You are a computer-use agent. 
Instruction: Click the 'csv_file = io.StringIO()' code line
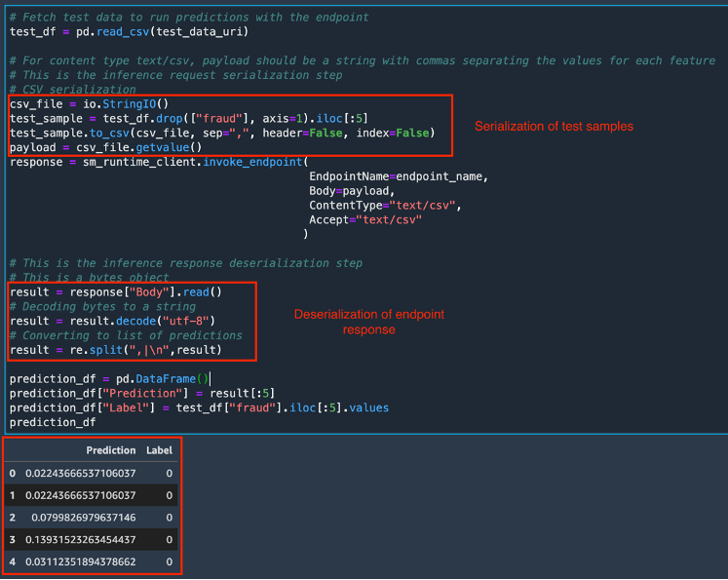[x=89, y=104]
